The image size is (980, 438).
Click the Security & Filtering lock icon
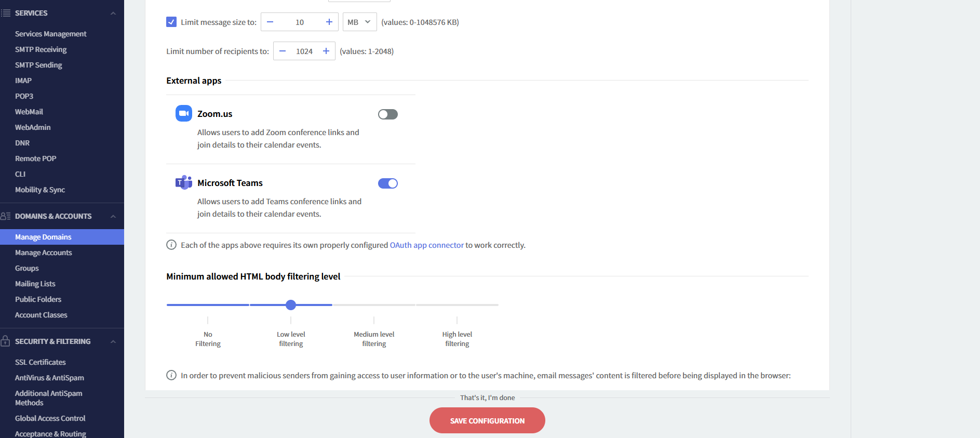6,341
